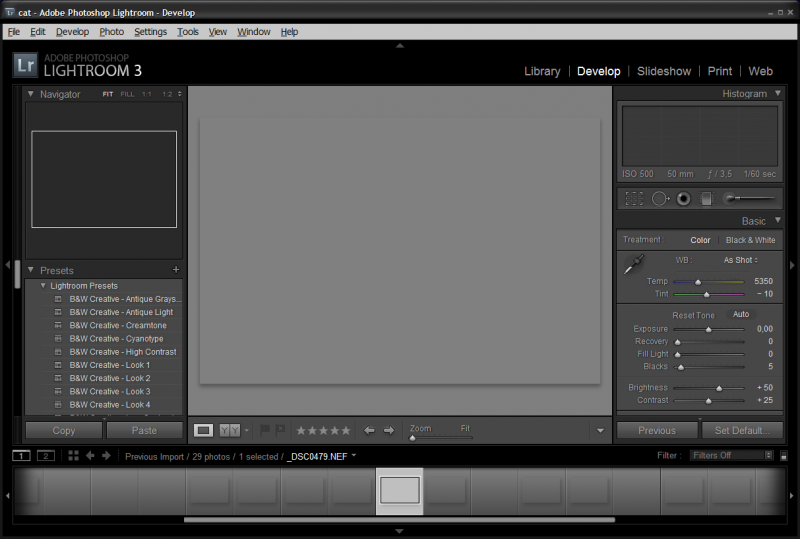Click the Copy button

point(64,430)
